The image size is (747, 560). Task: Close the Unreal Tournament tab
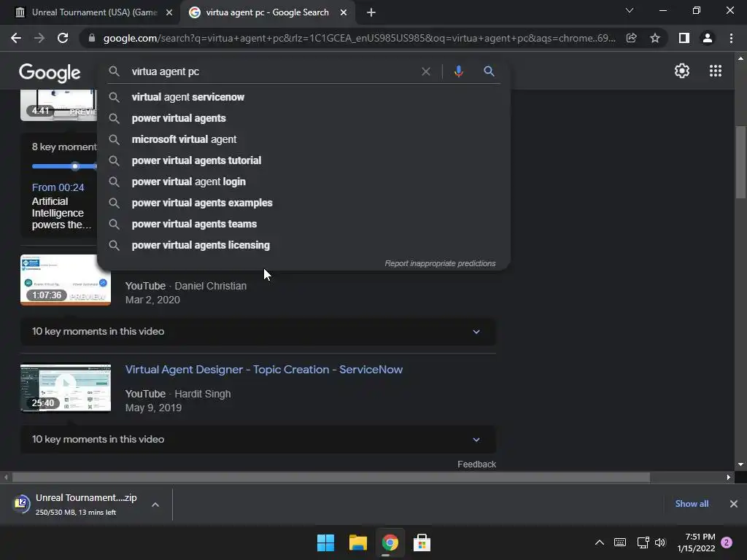(x=169, y=13)
